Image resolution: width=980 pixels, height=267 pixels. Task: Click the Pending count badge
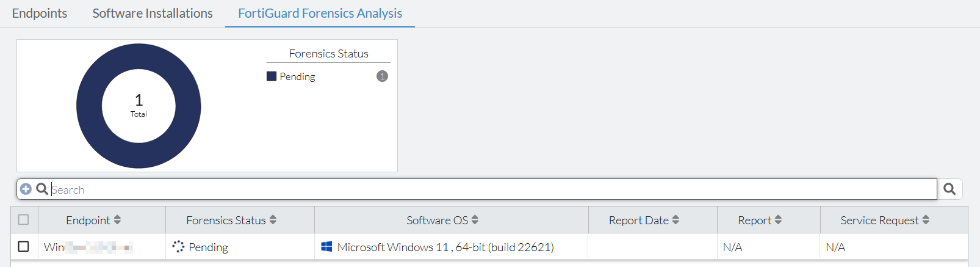[382, 76]
